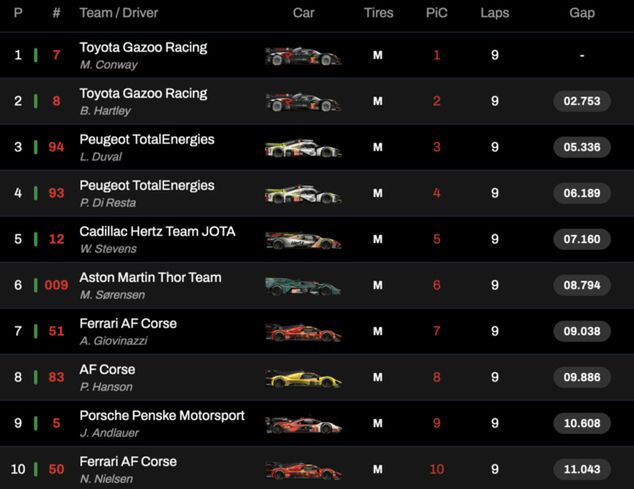Sort by the Gap column header
634x489 pixels.
point(582,13)
